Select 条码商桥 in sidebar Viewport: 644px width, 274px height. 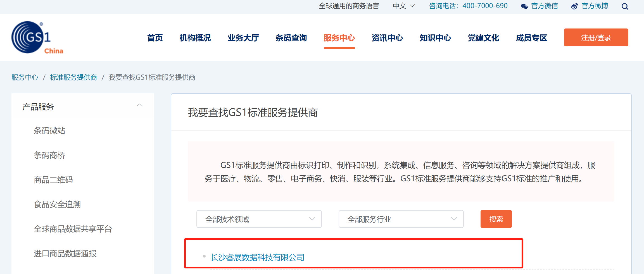click(x=49, y=155)
